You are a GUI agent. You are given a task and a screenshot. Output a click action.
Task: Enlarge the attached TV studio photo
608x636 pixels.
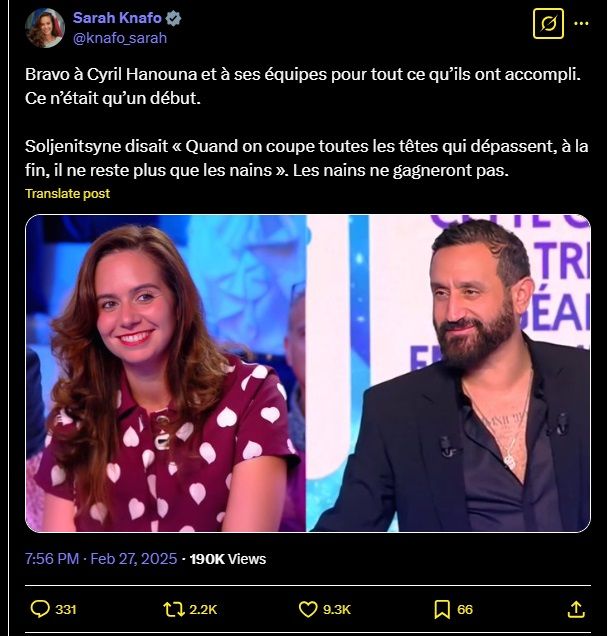pyautogui.click(x=308, y=372)
